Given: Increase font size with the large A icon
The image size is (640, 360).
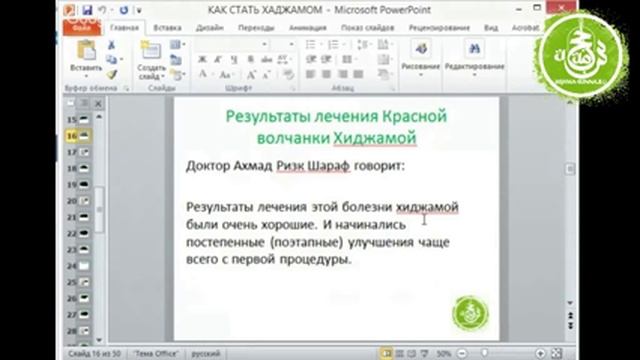Looking at the screenshot, I should pyautogui.click(x=251, y=75).
